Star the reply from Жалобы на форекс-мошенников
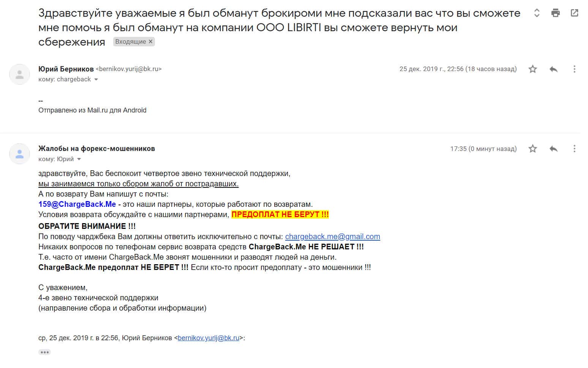This screenshot has height=368, width=588. point(533,149)
